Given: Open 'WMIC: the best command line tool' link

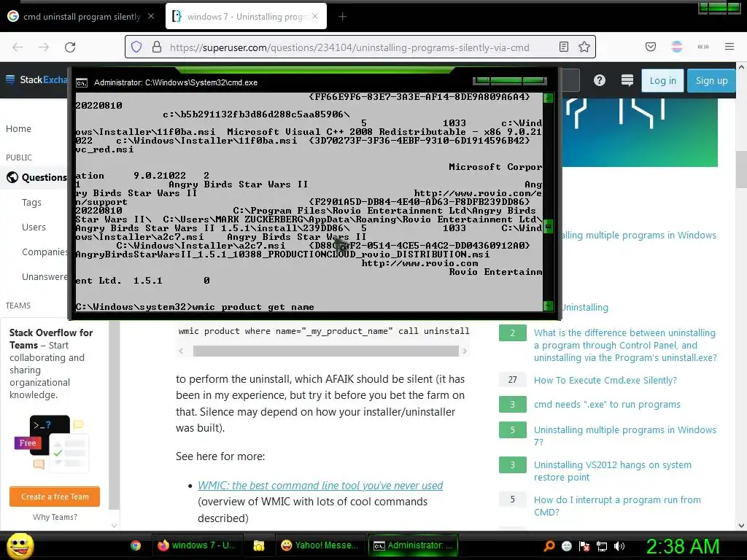Looking at the screenshot, I should click(x=320, y=485).
